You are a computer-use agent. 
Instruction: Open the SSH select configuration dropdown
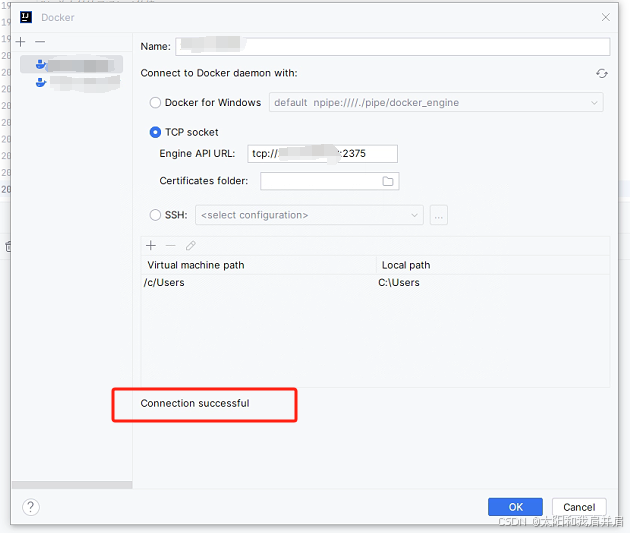pos(309,215)
